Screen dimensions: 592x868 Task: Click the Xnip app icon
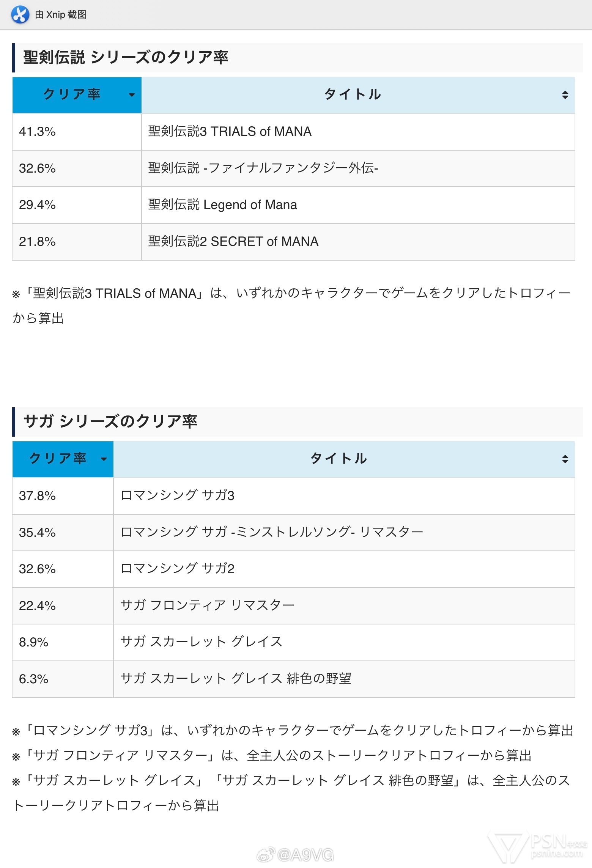point(20,15)
